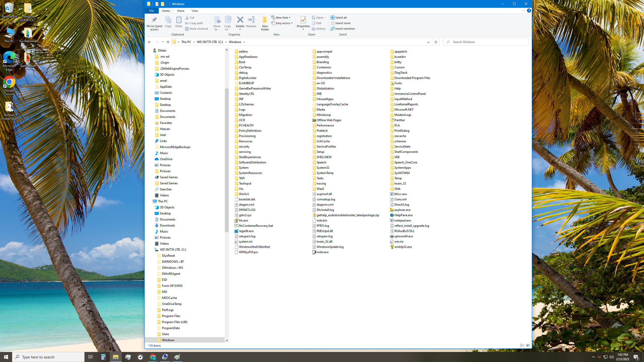Open Explorer Help question mark icon
Screen dimensions: 644x362
529,11
